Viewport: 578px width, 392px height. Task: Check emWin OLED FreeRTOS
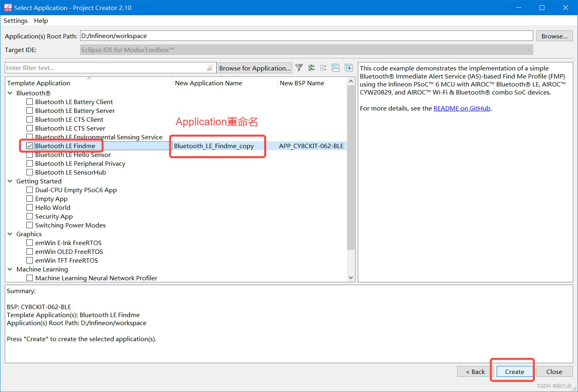click(x=30, y=251)
